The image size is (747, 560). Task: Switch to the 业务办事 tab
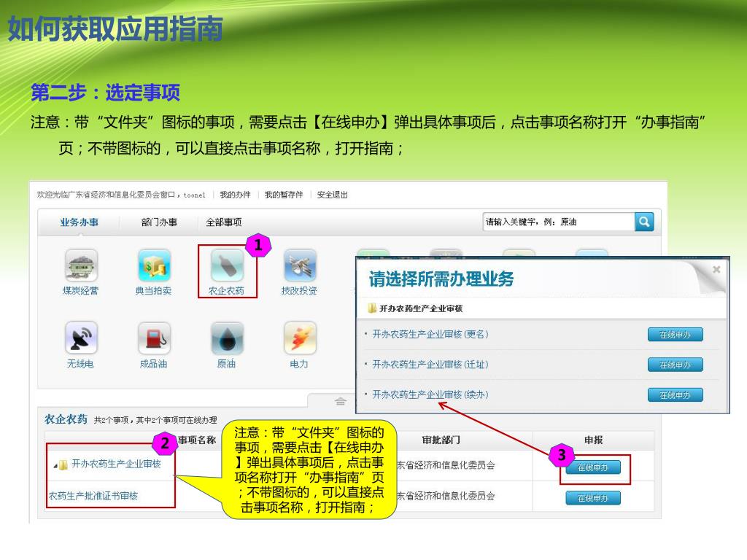point(79,222)
